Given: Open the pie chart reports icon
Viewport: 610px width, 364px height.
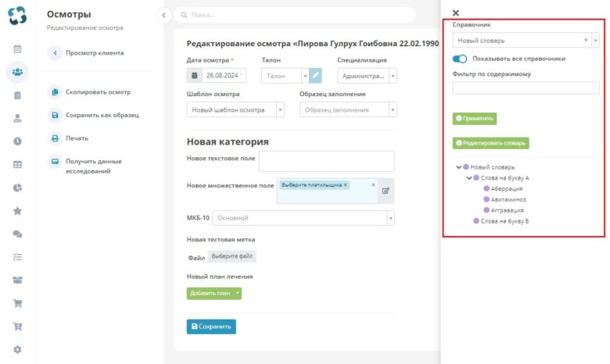Looking at the screenshot, I should coord(17,187).
